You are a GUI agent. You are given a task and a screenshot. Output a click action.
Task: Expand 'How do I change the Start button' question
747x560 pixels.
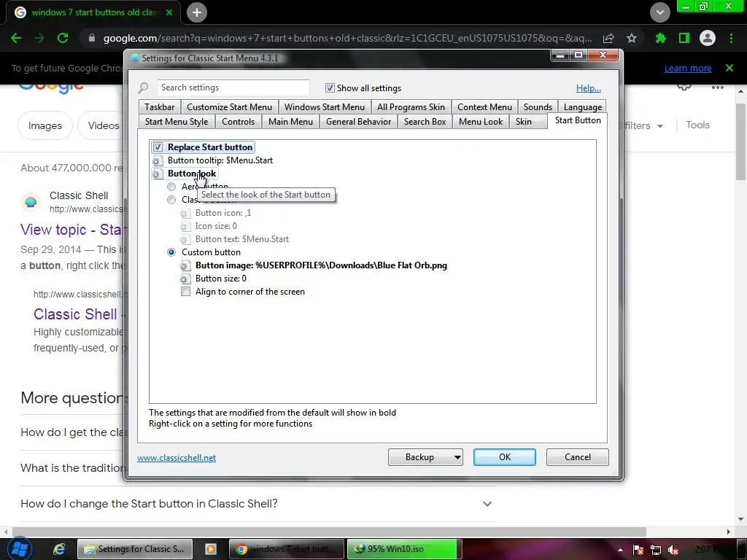pyautogui.click(x=487, y=504)
